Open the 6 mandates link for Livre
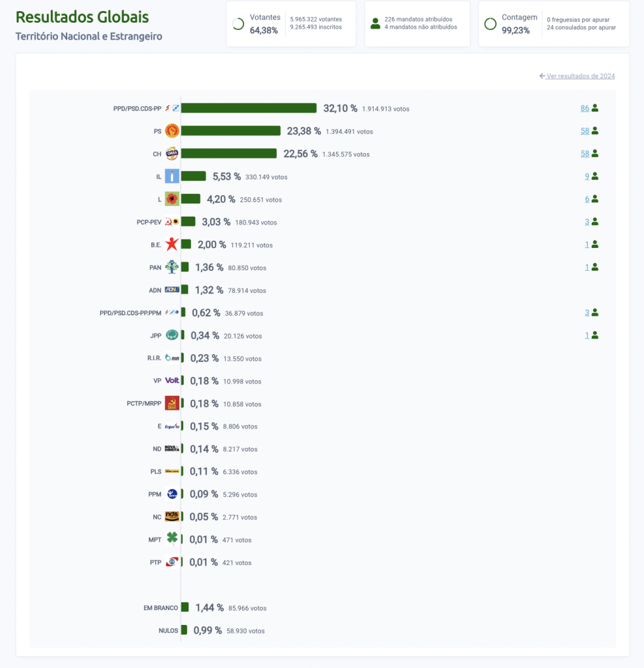The width and height of the screenshot is (644, 668). (x=587, y=199)
